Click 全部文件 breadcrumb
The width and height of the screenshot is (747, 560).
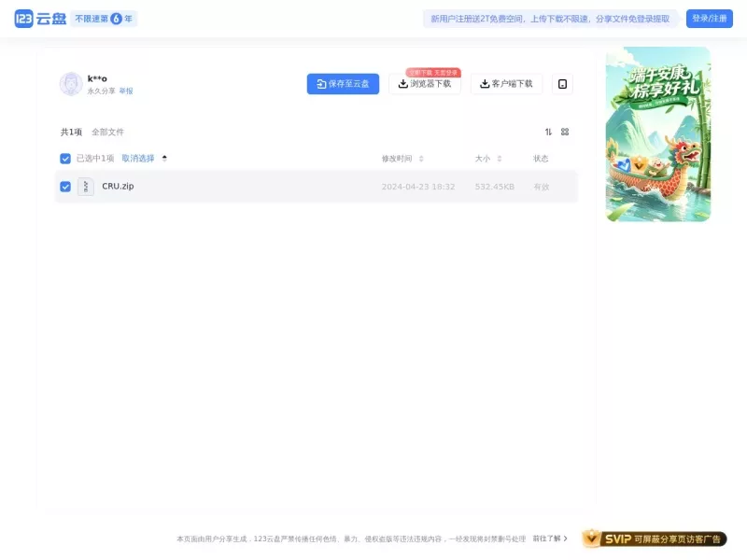(x=107, y=132)
